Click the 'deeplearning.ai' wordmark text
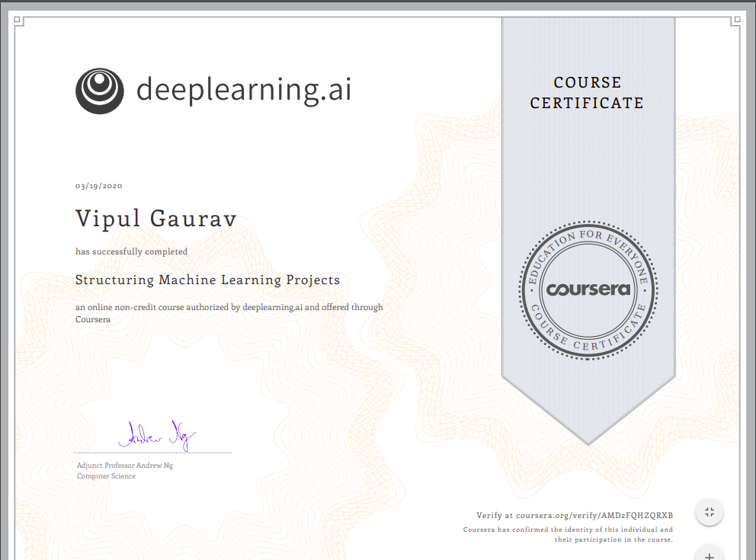Viewport: 756px width, 560px height. click(244, 90)
